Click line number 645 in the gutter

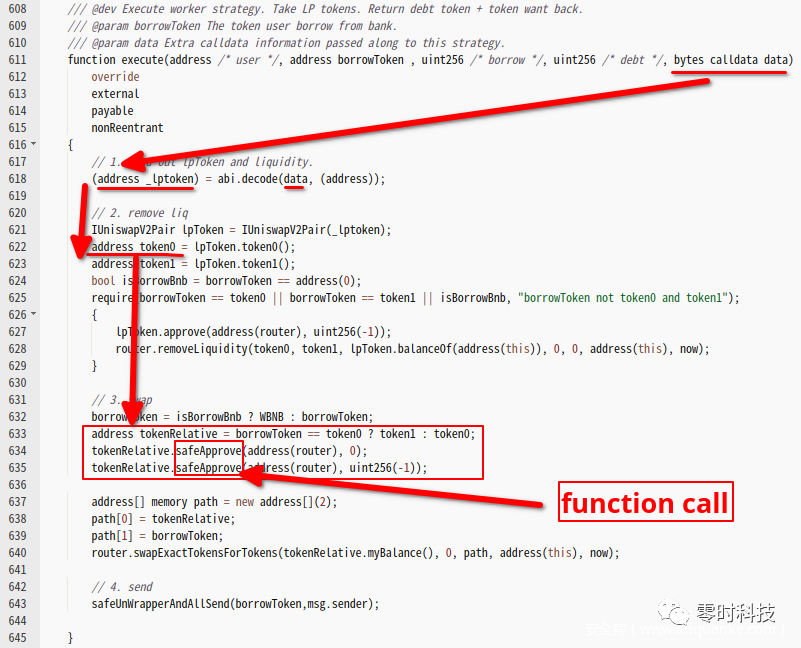pyautogui.click(x=17, y=638)
